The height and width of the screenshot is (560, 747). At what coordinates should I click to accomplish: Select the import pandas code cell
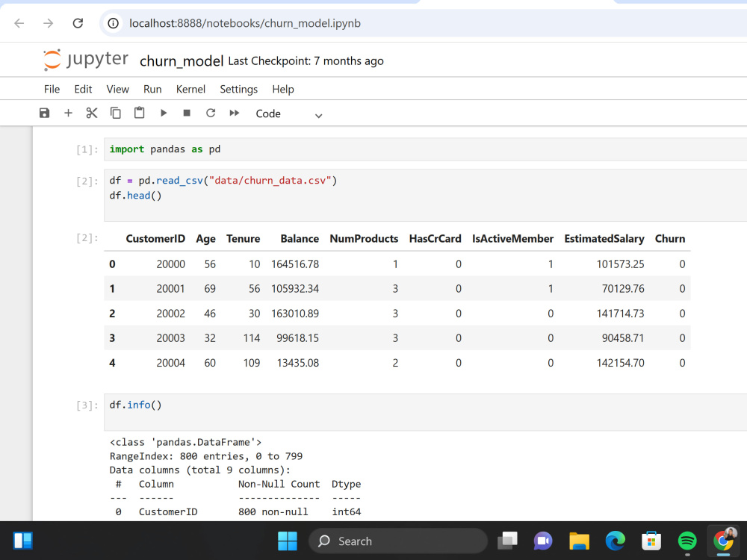coord(425,149)
